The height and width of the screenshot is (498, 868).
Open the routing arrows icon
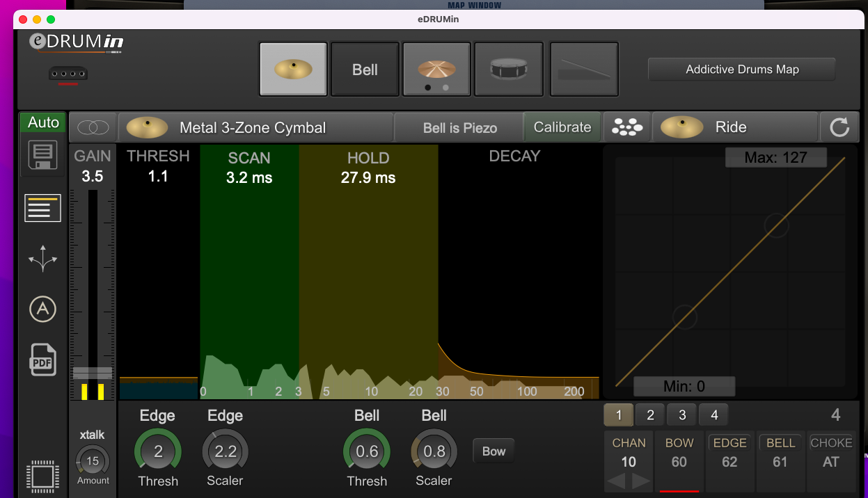pos(42,258)
